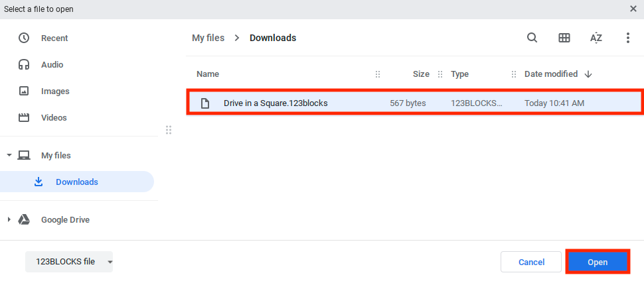Image resolution: width=644 pixels, height=283 pixels.
Task: Open the three-dot more menu
Action: click(627, 38)
